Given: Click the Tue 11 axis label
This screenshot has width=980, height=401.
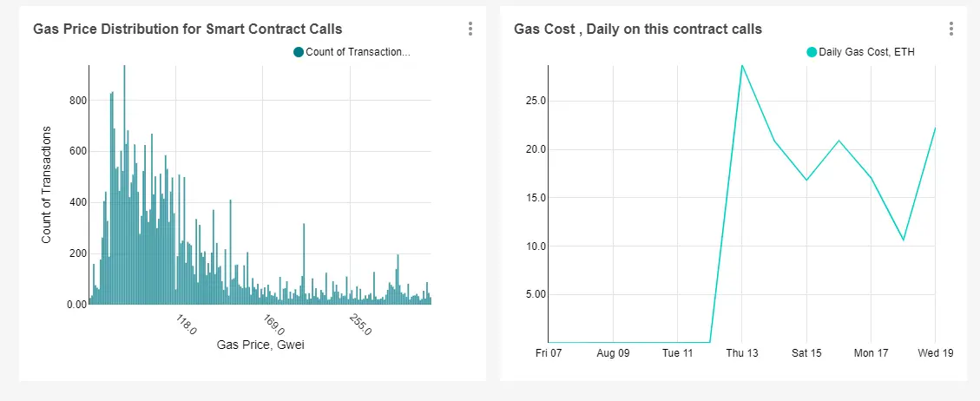Looking at the screenshot, I should tap(678, 353).
